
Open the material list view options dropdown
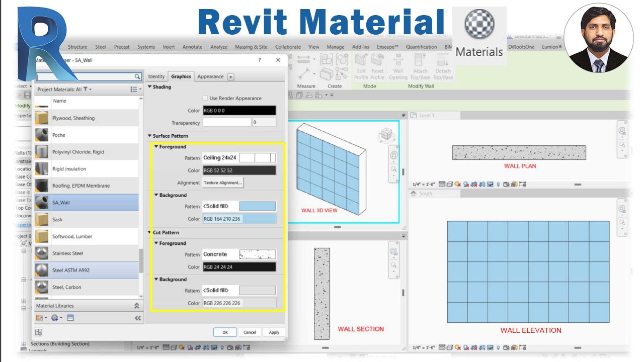(135, 89)
